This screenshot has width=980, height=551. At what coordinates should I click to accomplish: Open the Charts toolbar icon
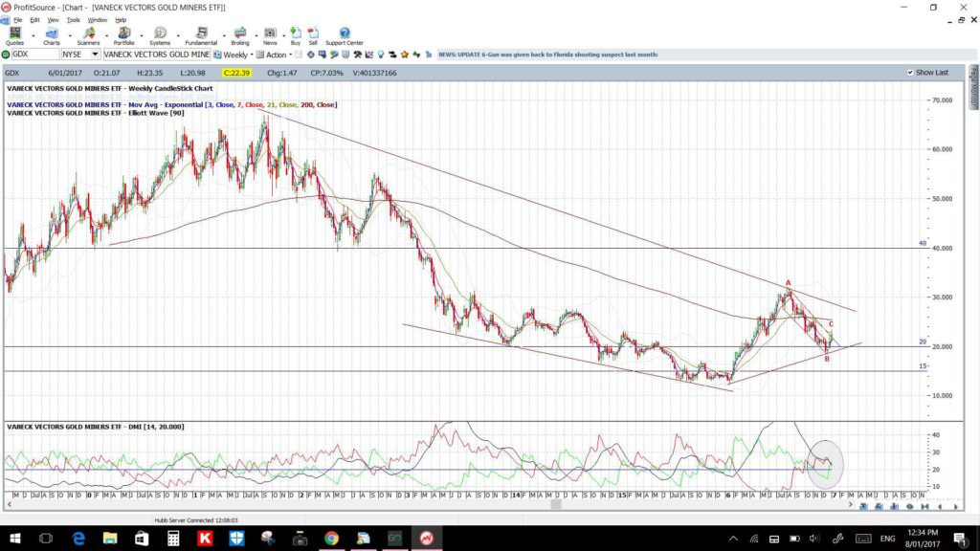[52, 36]
